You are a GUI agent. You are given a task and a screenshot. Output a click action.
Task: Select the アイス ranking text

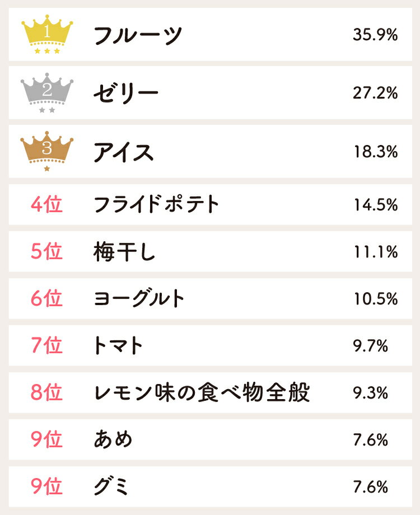click(x=123, y=152)
